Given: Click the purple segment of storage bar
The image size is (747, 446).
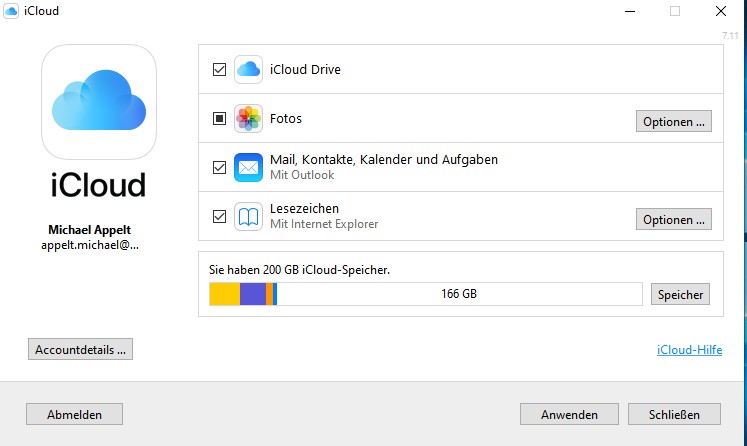Looking at the screenshot, I should (252, 294).
